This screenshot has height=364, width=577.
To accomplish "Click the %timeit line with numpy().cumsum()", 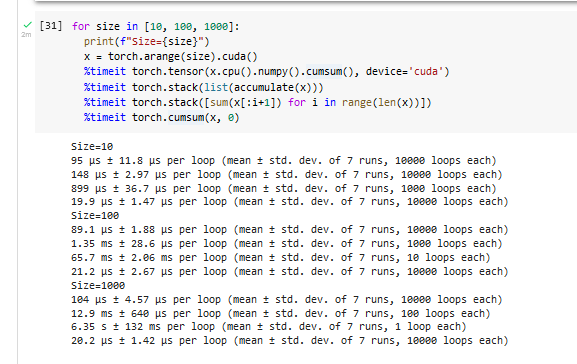I will [x=266, y=71].
